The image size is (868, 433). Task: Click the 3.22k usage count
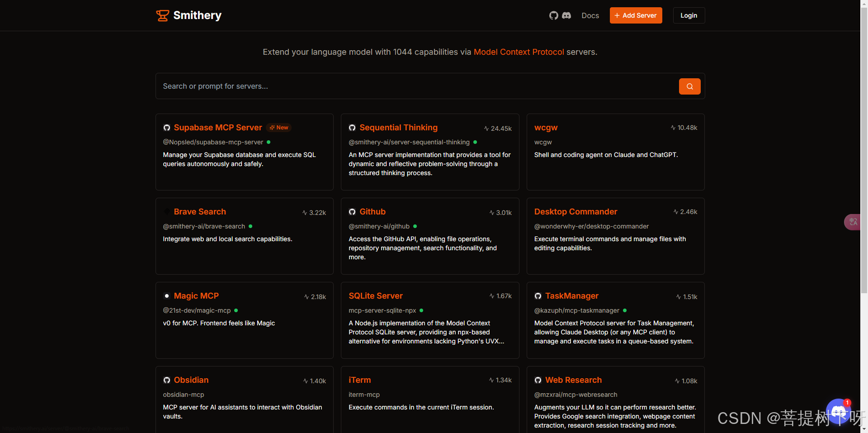(x=317, y=213)
